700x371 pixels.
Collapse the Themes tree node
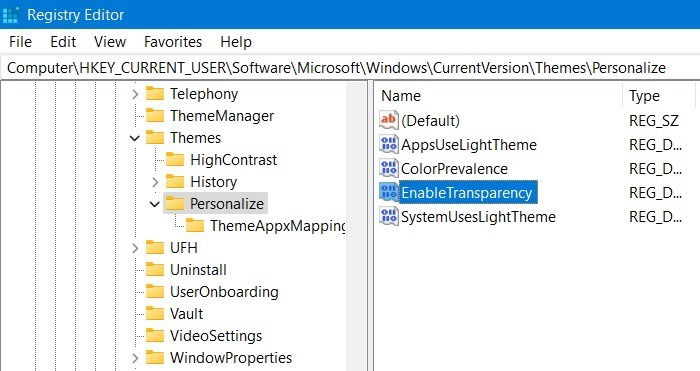tap(135, 138)
